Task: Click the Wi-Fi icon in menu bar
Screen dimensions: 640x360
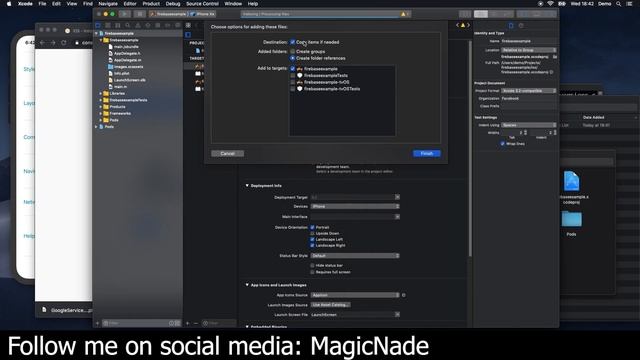Action: [550, 4]
